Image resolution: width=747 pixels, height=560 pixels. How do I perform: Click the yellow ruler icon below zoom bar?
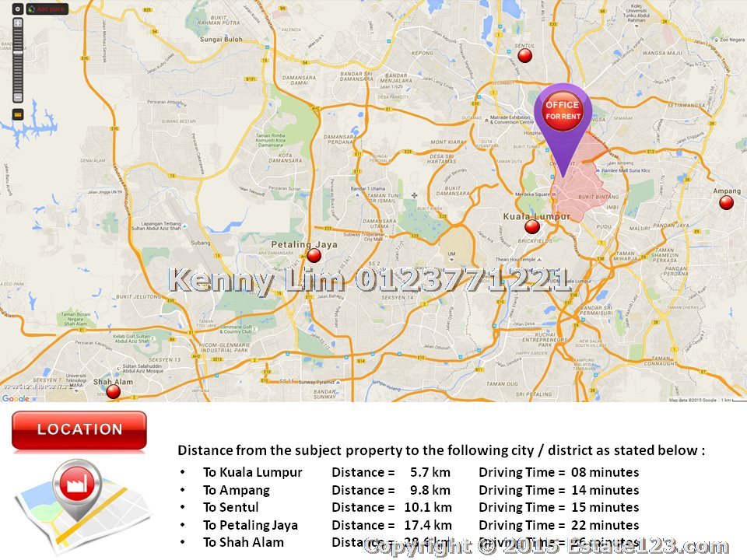[x=18, y=114]
